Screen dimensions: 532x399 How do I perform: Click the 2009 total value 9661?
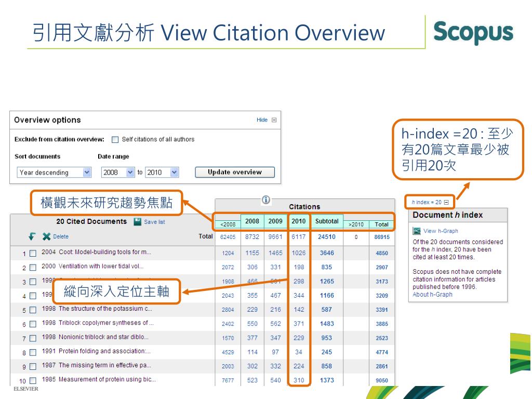[275, 237]
